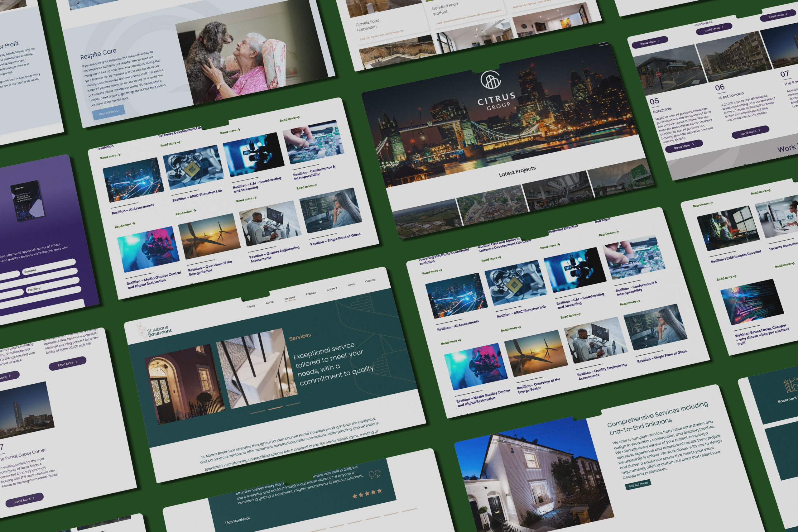The width and height of the screenshot is (798, 532).
Task: Click the Citrus Group building logo
Action: coord(491,80)
